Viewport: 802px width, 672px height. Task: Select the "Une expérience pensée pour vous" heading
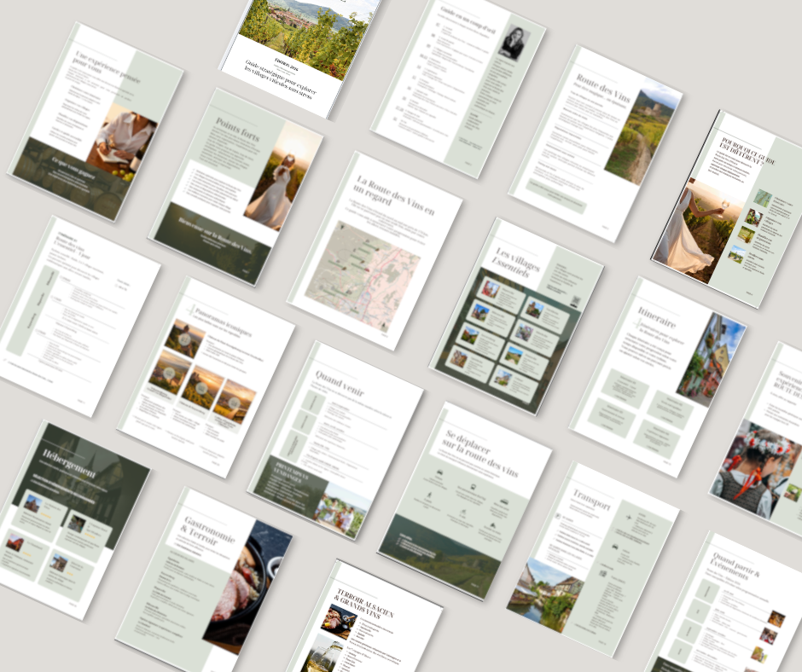click(105, 66)
